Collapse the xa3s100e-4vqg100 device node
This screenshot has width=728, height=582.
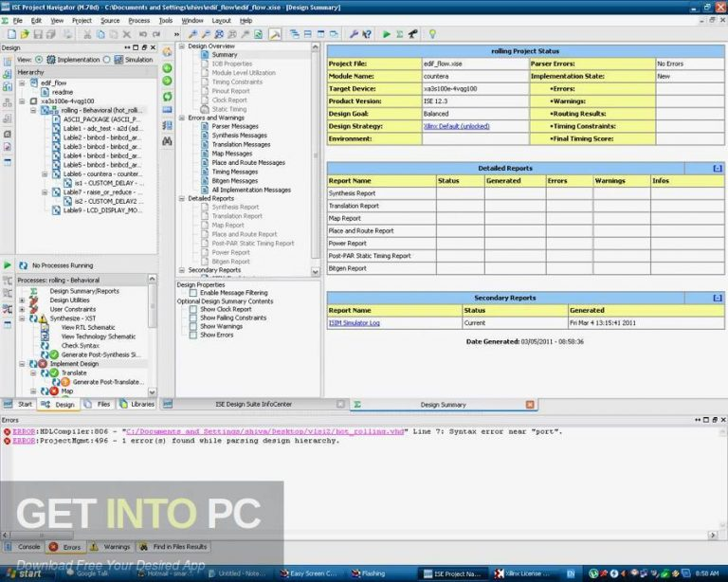click(22, 101)
